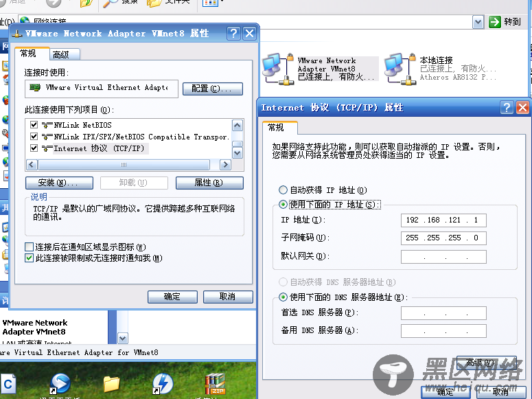This screenshot has width=532, height=399.
Task: Open the address bar dropdown arrow
Action: tap(478, 23)
